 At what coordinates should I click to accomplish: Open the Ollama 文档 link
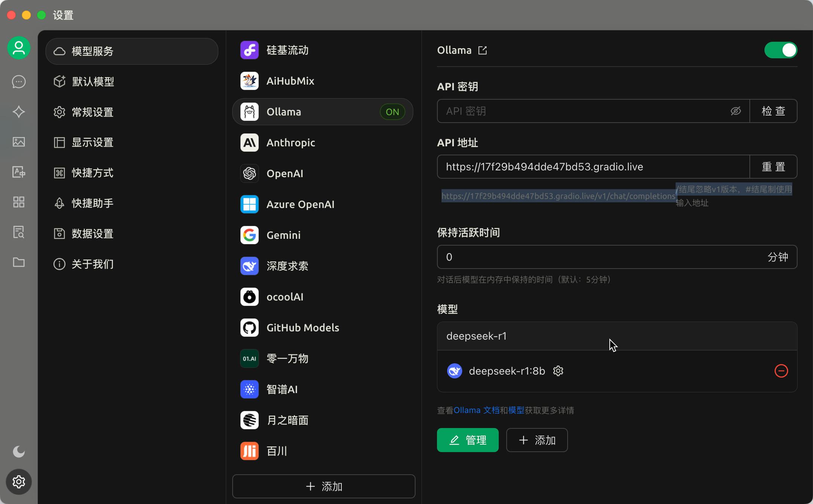476,410
